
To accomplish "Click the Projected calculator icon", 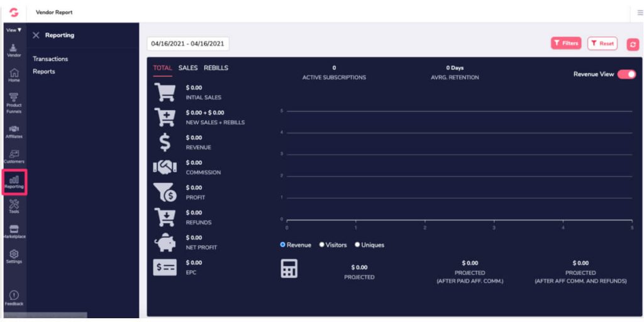I will pos(289,269).
